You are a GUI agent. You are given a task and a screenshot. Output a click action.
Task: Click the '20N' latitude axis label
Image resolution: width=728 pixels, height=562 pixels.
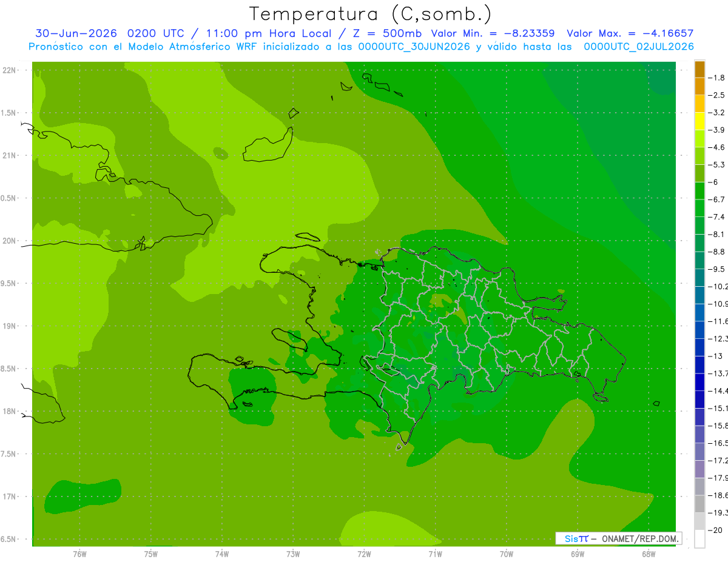(x=10, y=241)
